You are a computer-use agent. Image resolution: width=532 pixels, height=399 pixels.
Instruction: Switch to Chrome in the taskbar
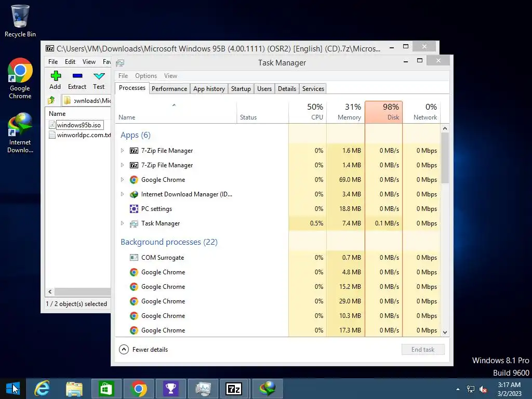138,389
